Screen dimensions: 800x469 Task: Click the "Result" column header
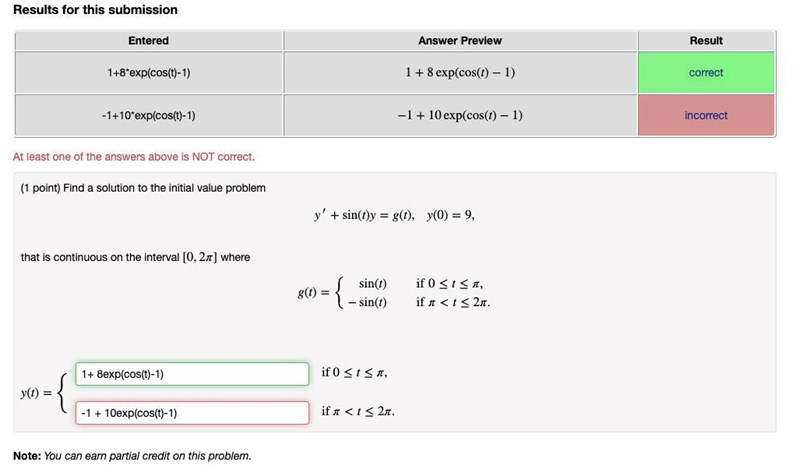706,40
